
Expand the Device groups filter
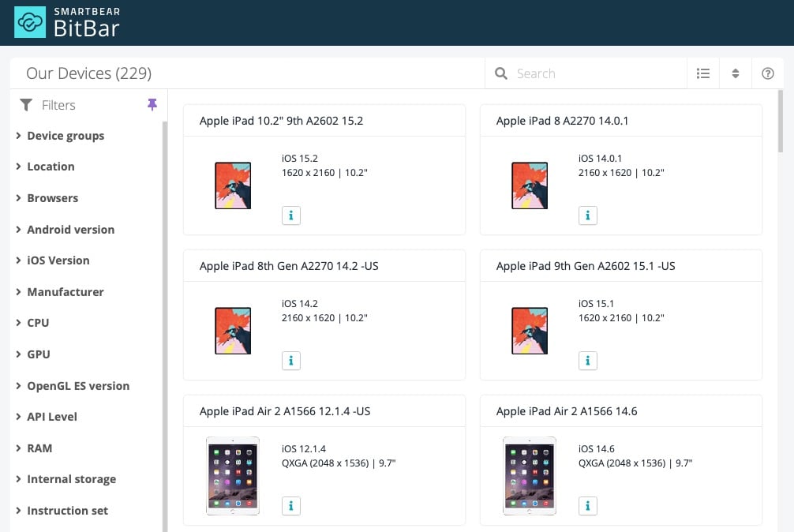[60, 136]
